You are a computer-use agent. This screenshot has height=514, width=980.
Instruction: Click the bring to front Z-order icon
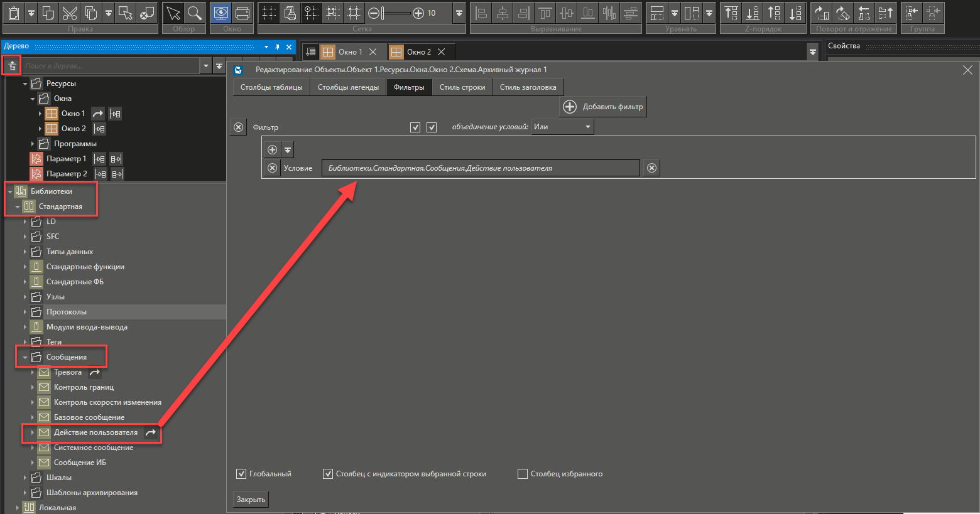[731, 13]
